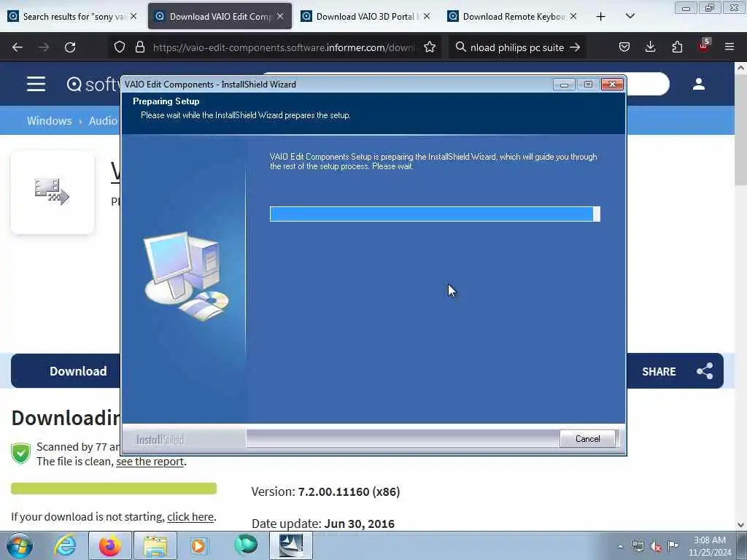
Task: Click the Version 7.2.00.11160 text
Action: (x=325, y=491)
